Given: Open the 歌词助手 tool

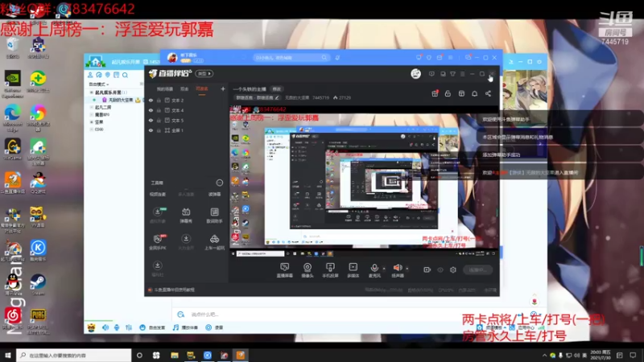Looking at the screenshot, I should click(214, 215).
